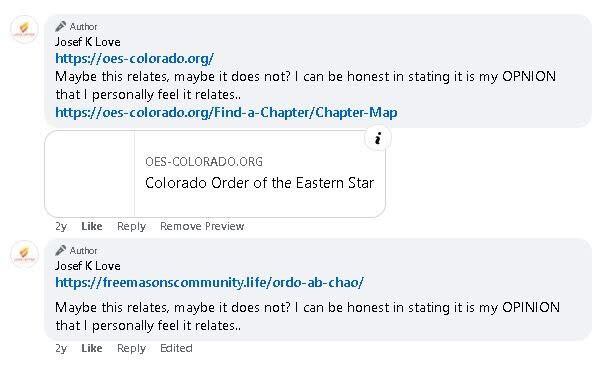This screenshot has height=375, width=614.
Task: Click the pencil Author badge in first comment
Action: click(76, 27)
